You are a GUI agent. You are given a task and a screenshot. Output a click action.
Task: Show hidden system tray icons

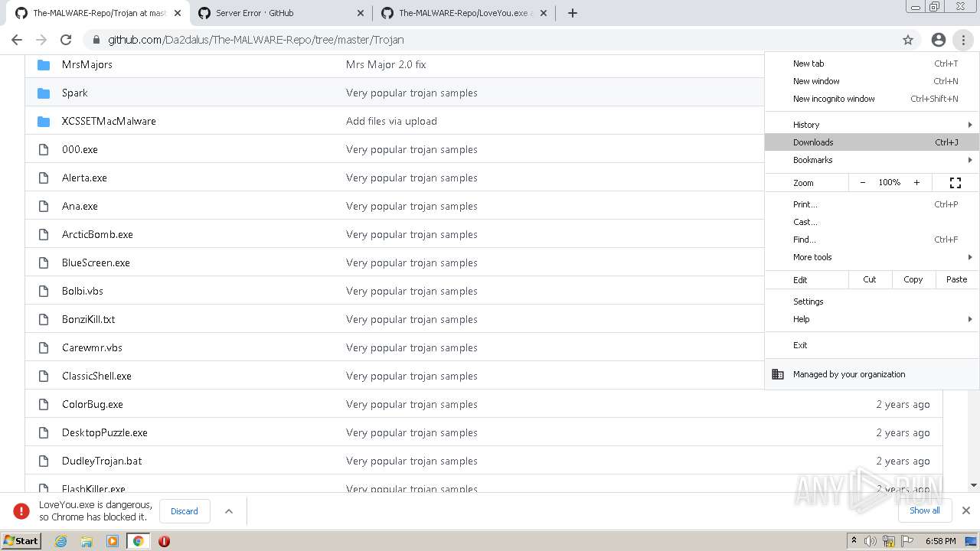pyautogui.click(x=854, y=541)
